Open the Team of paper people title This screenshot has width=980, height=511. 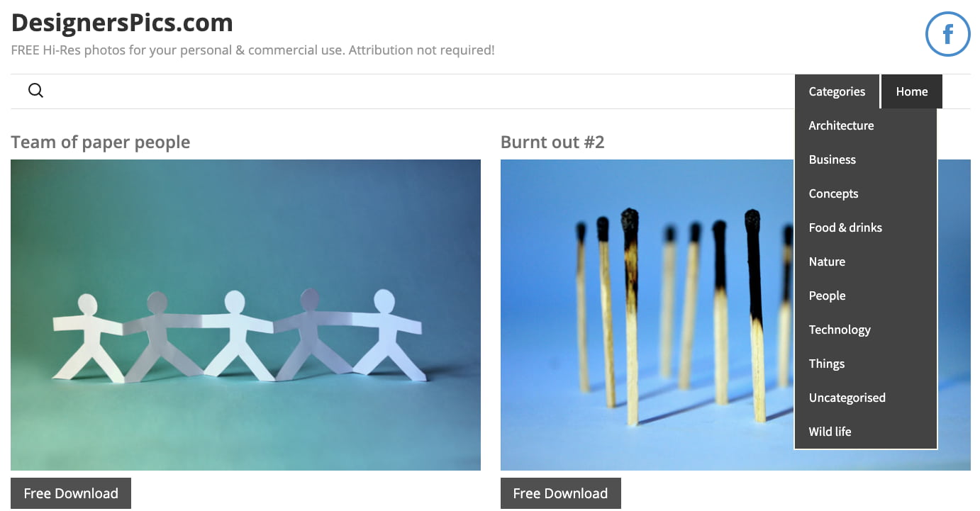[101, 142]
